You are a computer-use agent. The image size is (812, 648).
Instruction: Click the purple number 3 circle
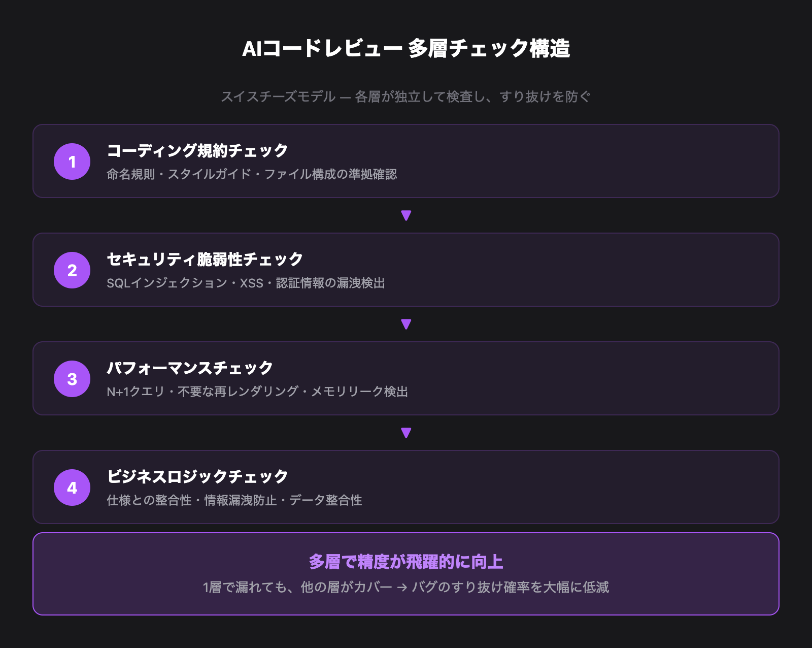click(72, 379)
